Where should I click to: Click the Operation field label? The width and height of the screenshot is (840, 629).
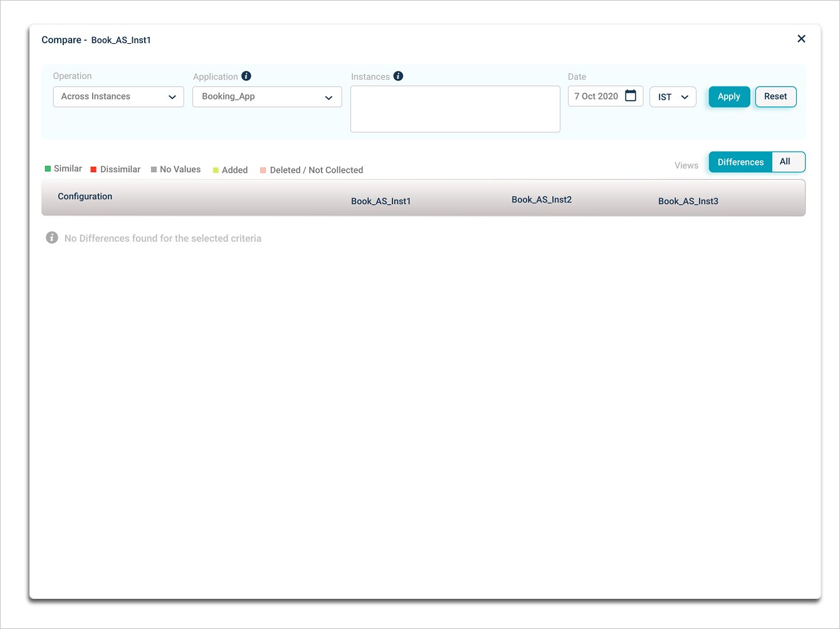coord(72,76)
